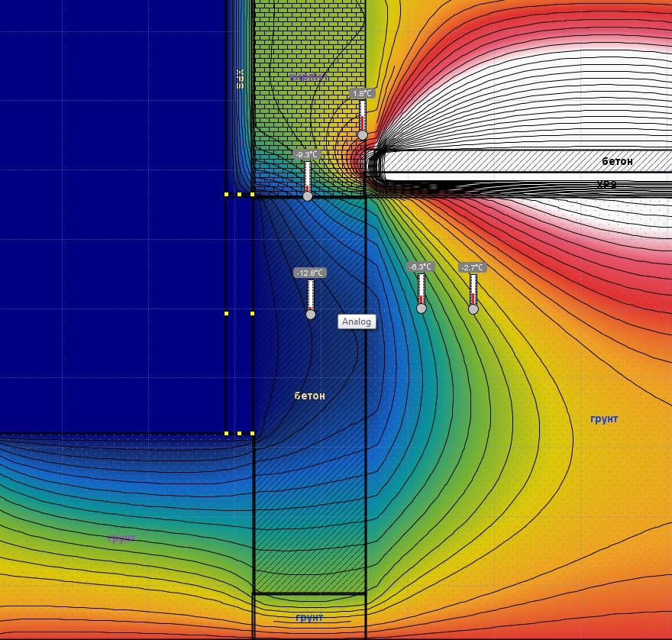Click the Analog tooltip label
The image size is (672, 640).
(x=357, y=322)
